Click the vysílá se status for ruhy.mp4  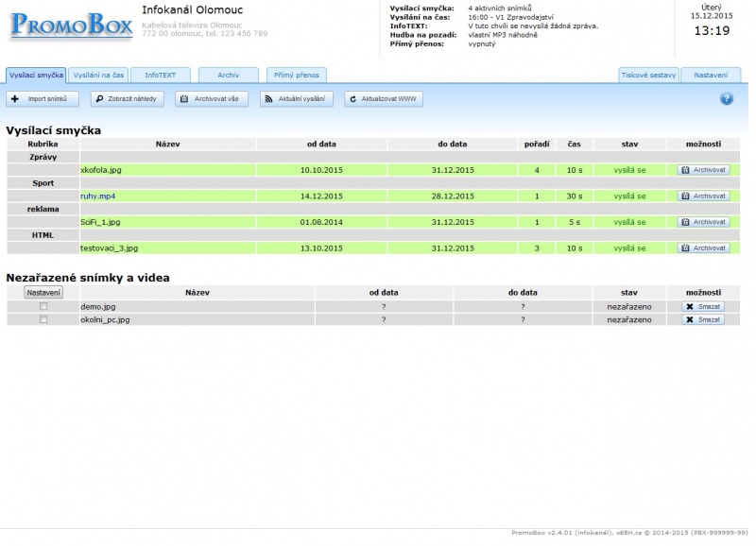click(629, 196)
